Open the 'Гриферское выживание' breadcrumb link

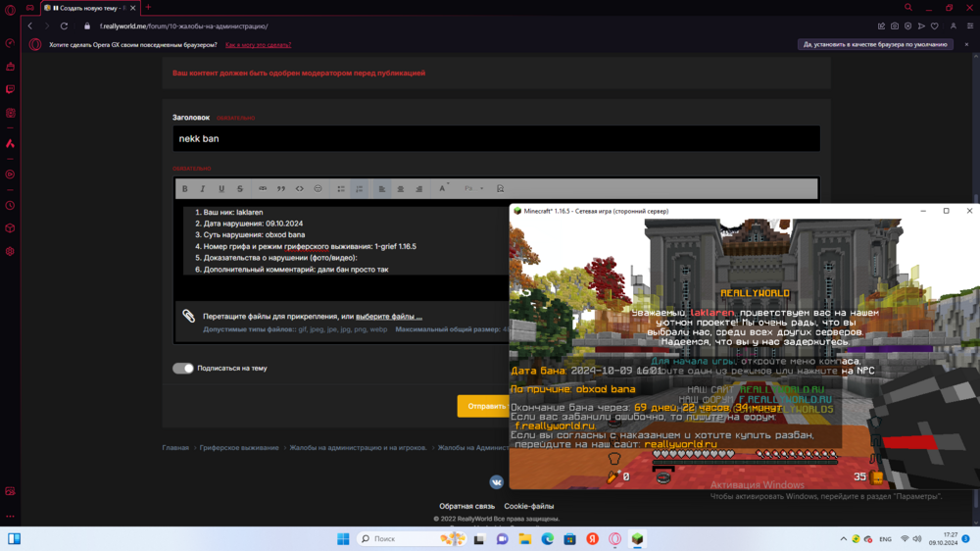(239, 447)
